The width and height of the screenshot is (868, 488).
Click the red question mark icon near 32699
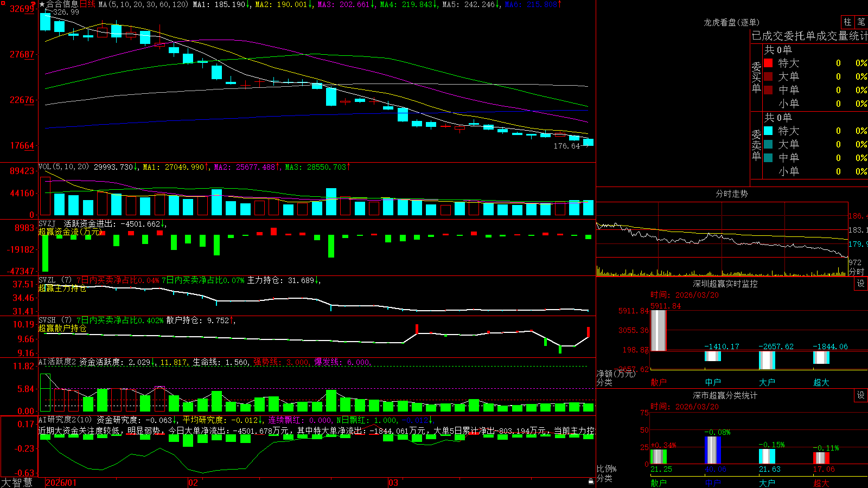(x=33, y=4)
